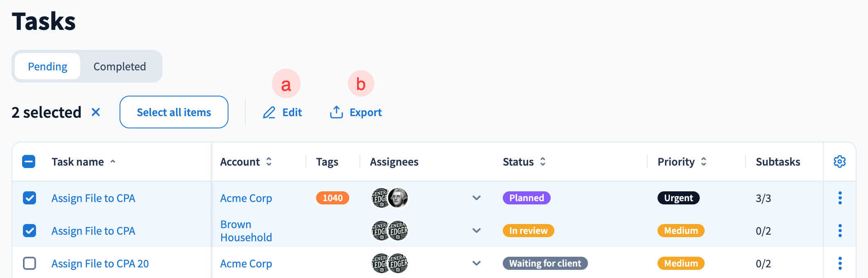This screenshot has height=278, width=868.
Task: Uncheck the Brown Household task checkbox
Action: (29, 231)
